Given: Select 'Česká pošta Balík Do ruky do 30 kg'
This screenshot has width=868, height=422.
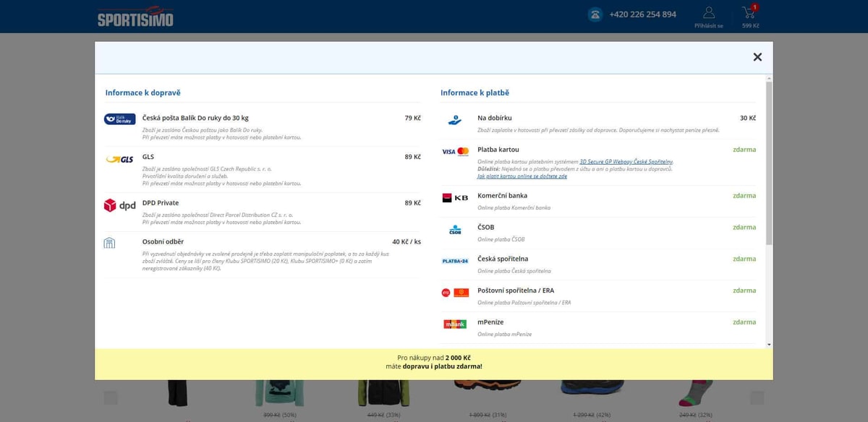Looking at the screenshot, I should point(195,118).
